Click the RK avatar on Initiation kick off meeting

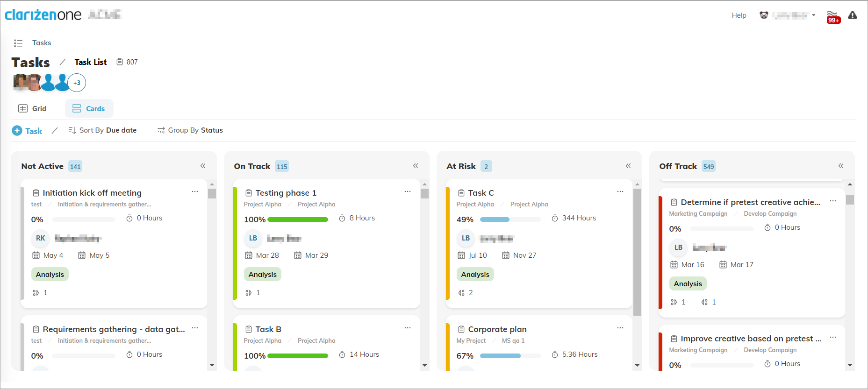(41, 238)
